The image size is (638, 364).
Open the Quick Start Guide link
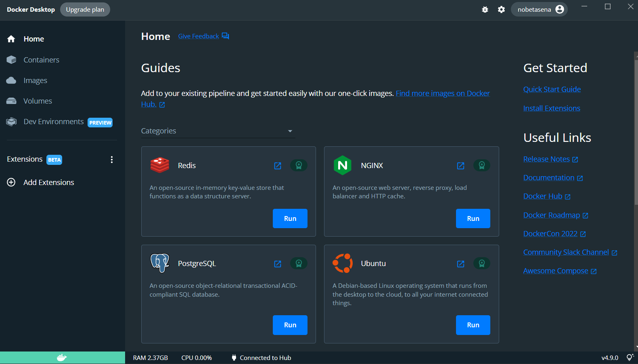552,89
